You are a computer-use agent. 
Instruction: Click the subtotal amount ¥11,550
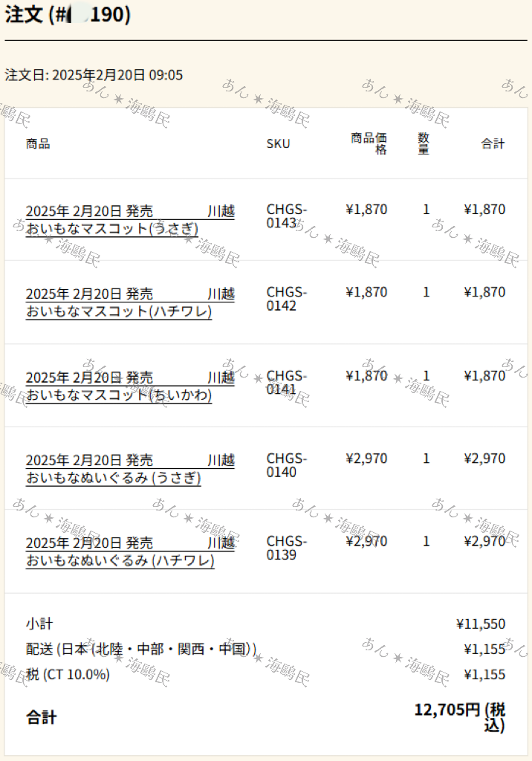481,624
